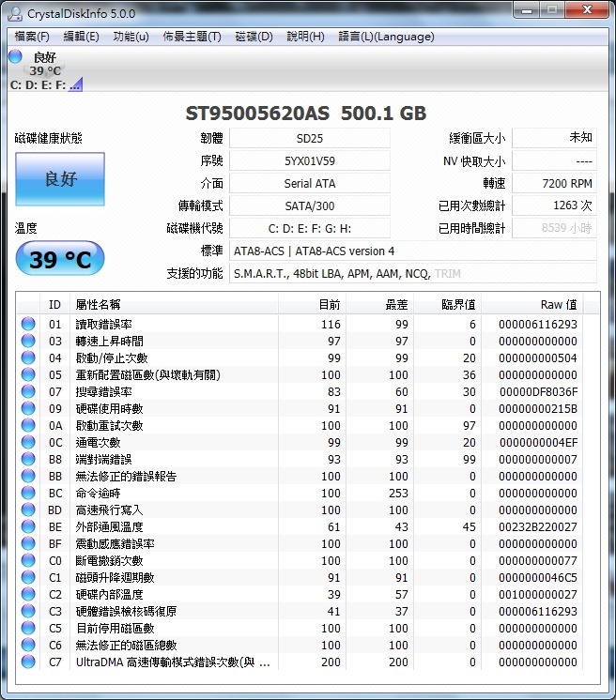Click the CrystalDiskInfo title bar app icon
Screen dimensions: 616x700
(x=15, y=14)
